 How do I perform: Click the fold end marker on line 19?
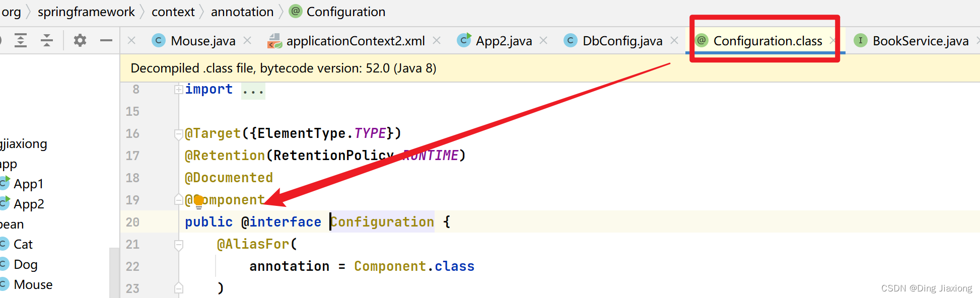(178, 200)
